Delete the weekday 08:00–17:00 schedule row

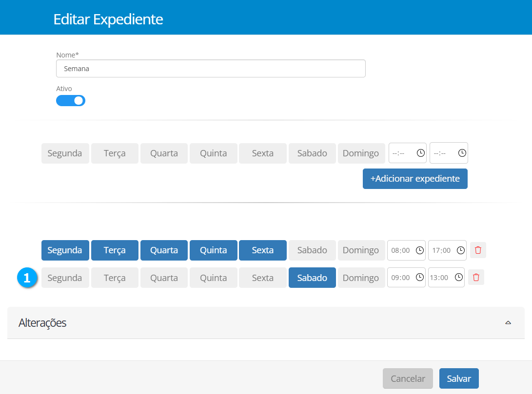click(478, 250)
